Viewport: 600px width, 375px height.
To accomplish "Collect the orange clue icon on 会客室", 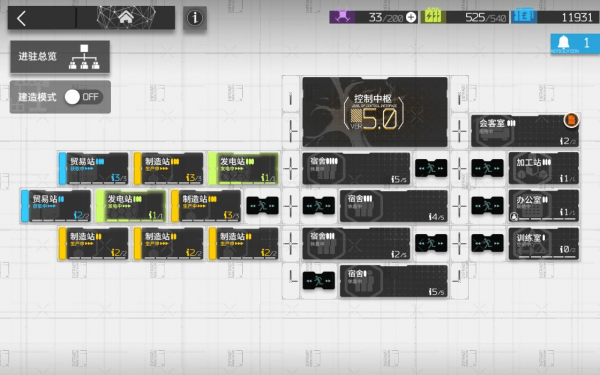I will [571, 120].
